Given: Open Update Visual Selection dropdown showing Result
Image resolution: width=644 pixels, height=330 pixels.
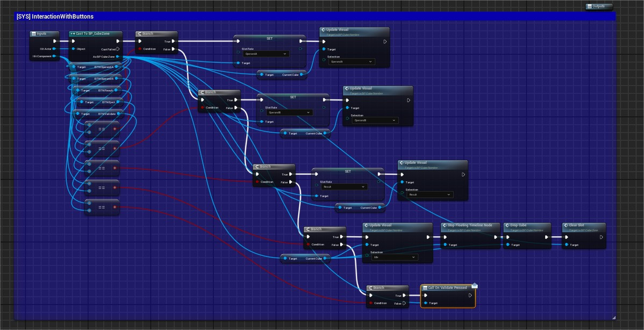Looking at the screenshot, I should click(430, 195).
